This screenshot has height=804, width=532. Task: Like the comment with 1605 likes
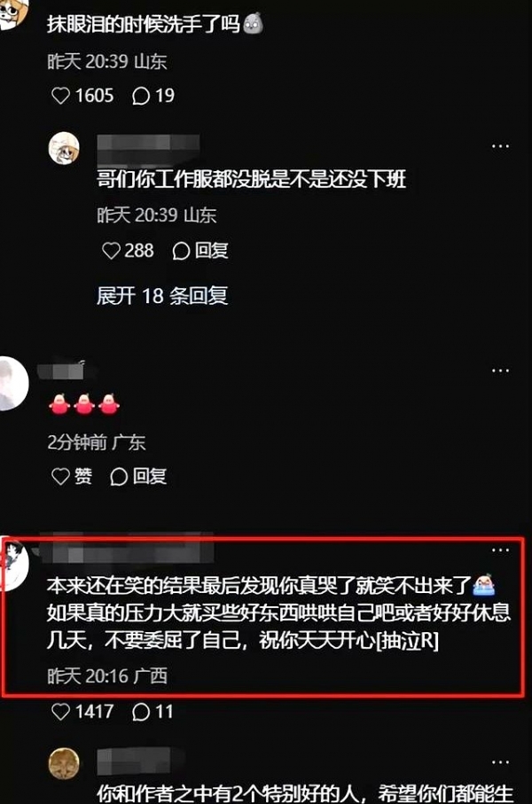(x=60, y=96)
